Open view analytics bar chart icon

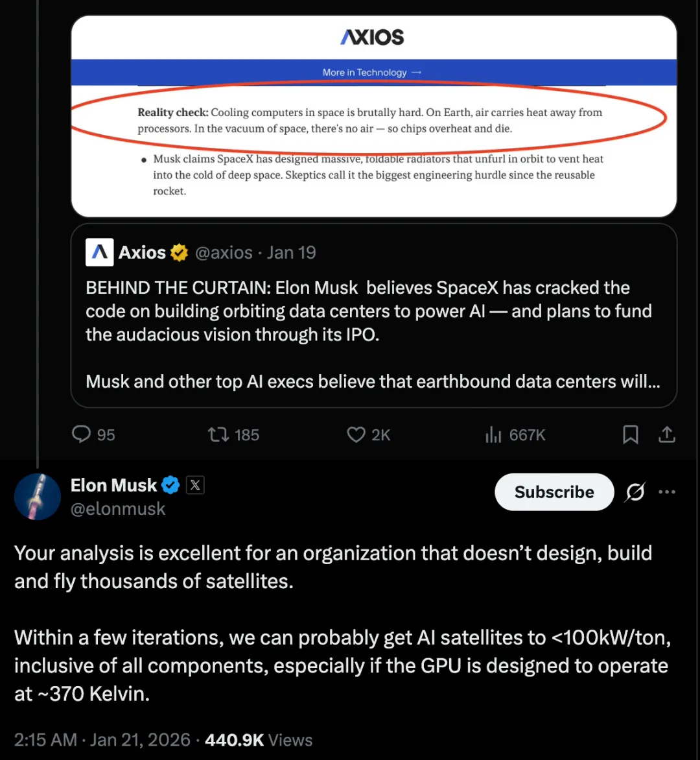click(x=493, y=434)
